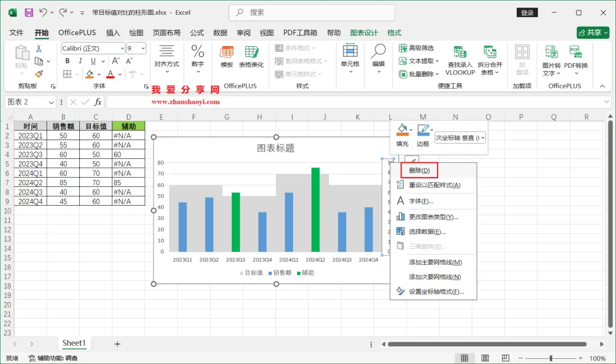The height and width of the screenshot is (364, 616).
Task: Choose 添加次要网格线(N) in context menu
Action: click(x=433, y=277)
